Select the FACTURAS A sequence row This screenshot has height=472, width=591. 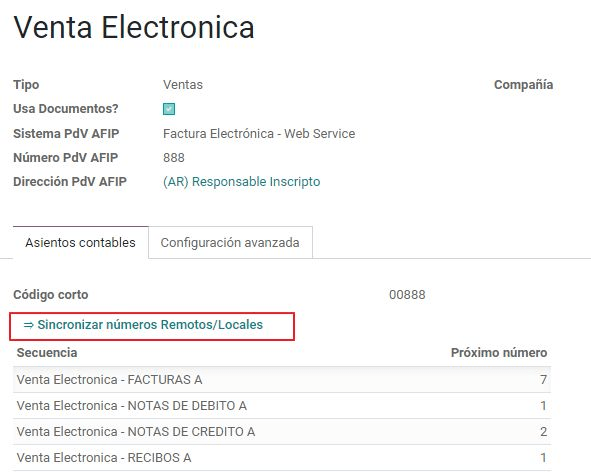(x=282, y=380)
